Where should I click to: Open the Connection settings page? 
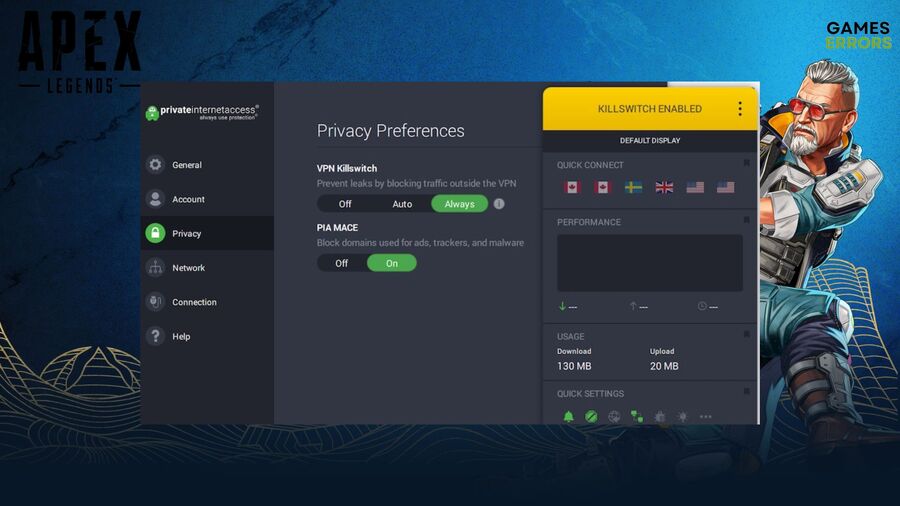pyautogui.click(x=207, y=302)
